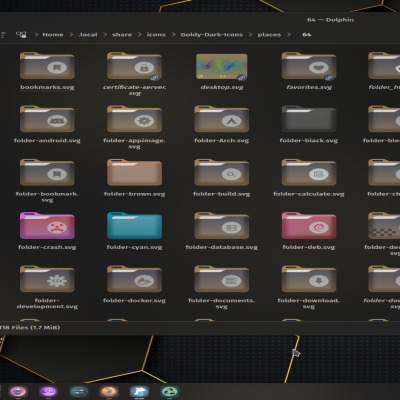
Task: Select the favorites.svg heart folder icon
Action: (x=309, y=66)
